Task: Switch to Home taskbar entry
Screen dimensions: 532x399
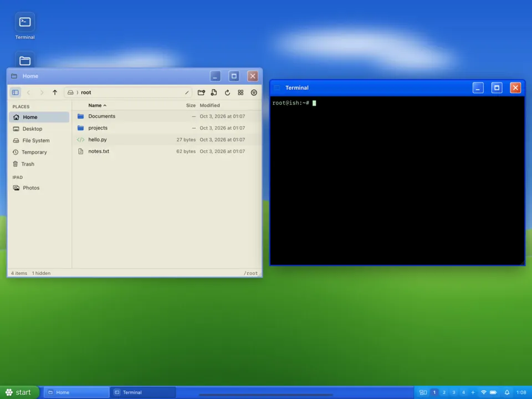Action: [x=76, y=392]
